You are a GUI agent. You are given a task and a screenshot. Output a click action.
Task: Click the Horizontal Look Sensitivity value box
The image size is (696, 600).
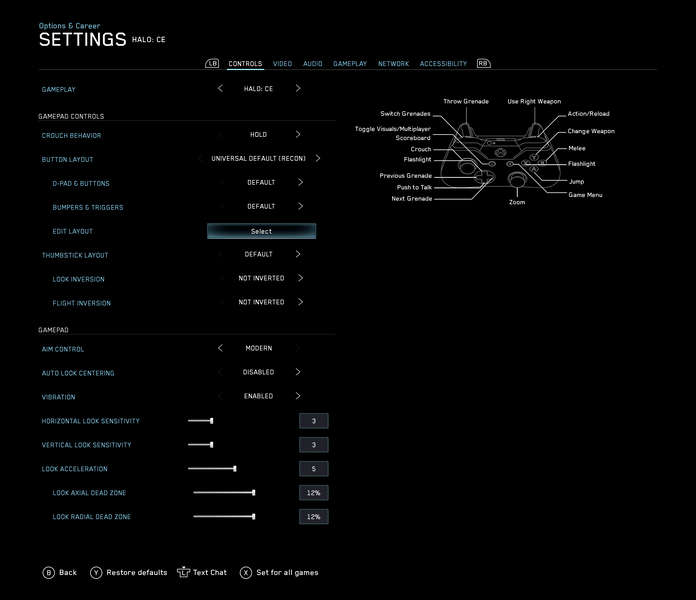point(314,421)
